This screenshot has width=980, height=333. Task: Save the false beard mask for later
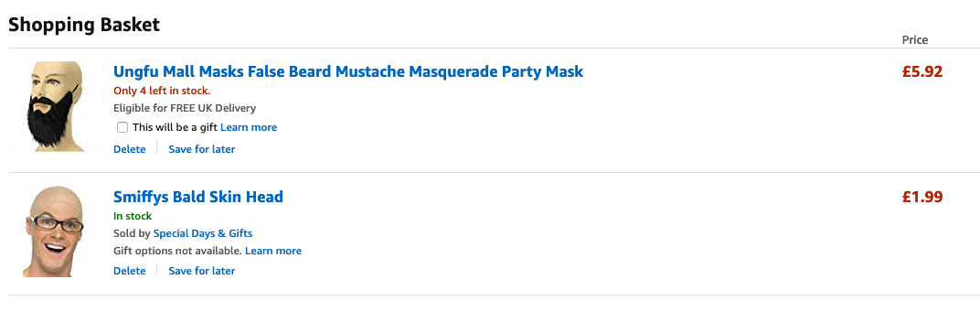(x=202, y=149)
